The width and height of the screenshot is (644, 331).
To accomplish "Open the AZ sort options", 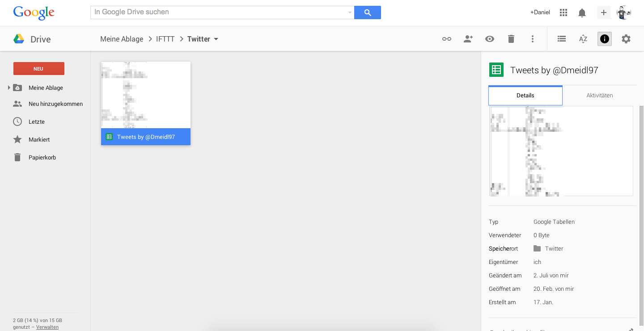I will pos(583,39).
